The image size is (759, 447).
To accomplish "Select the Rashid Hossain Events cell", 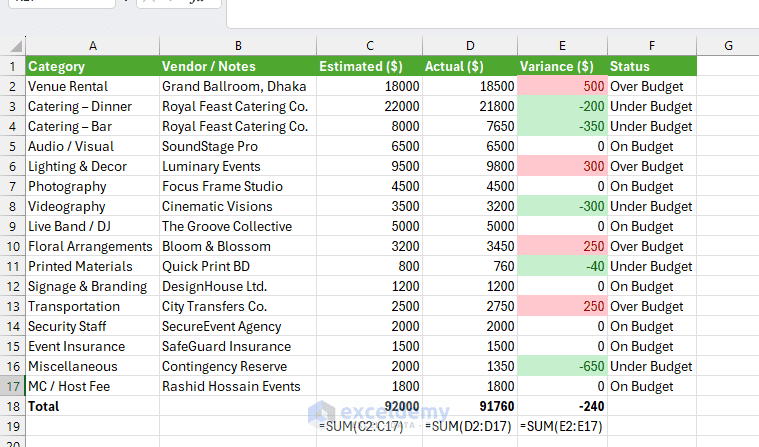I will click(238, 386).
